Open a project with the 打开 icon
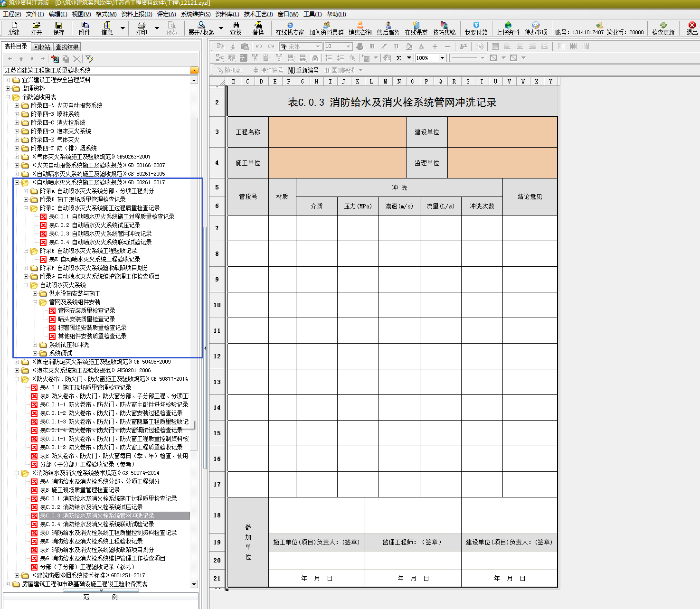Image resolution: width=700 pixels, height=609 pixels. (36, 28)
